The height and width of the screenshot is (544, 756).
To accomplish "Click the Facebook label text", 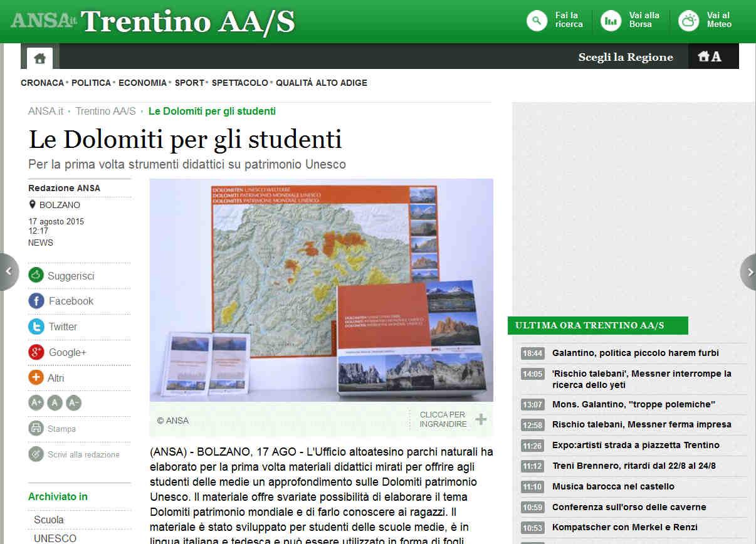I will (71, 301).
